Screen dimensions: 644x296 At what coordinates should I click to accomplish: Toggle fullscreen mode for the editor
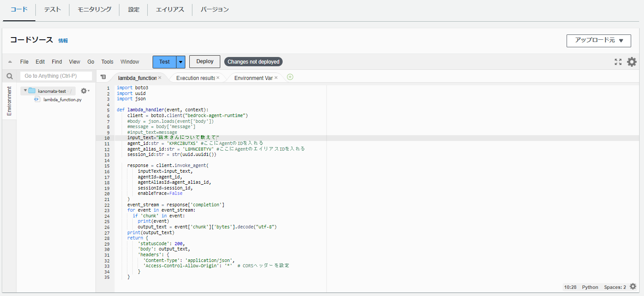(618, 62)
